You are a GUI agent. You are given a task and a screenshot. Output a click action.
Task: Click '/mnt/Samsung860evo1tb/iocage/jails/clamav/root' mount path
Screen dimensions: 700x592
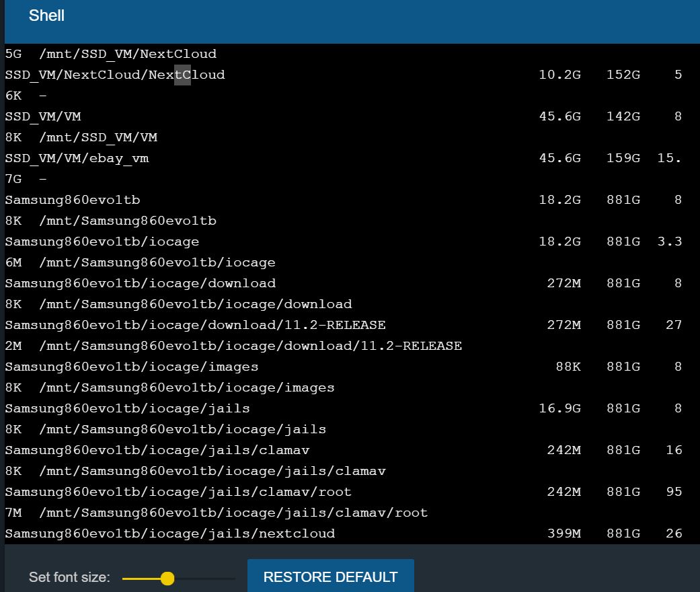pos(233,513)
